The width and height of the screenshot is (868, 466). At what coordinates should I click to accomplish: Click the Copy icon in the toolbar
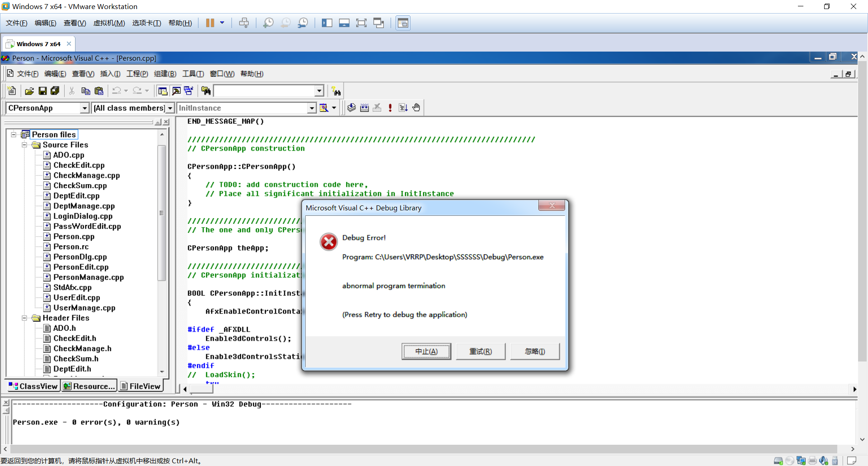tap(85, 91)
